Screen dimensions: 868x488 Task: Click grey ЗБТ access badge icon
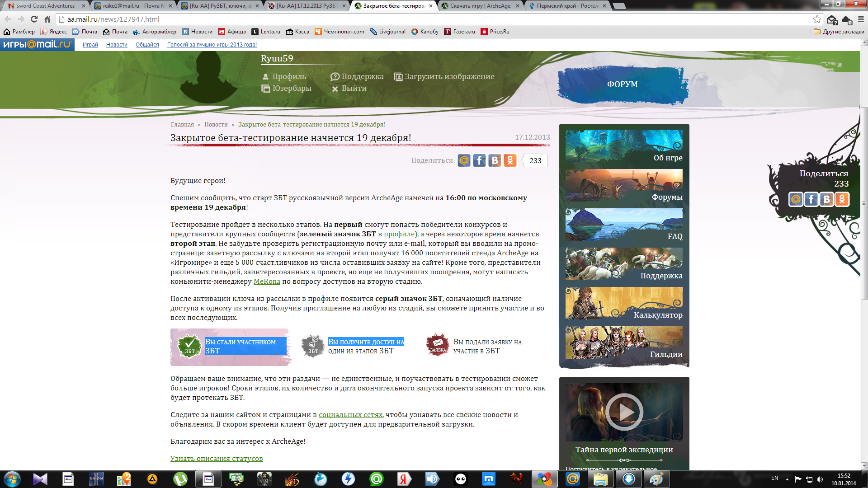click(313, 347)
